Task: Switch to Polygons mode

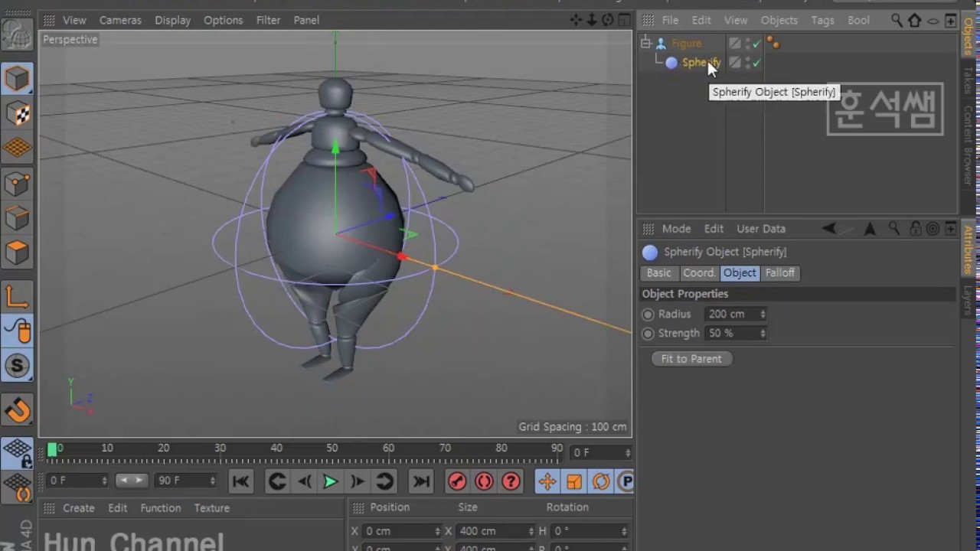Action: point(17,252)
